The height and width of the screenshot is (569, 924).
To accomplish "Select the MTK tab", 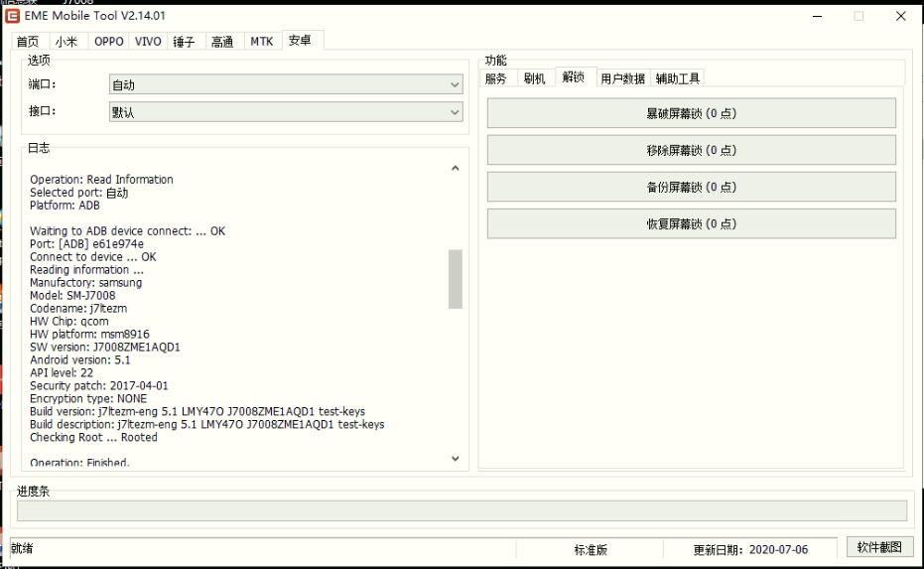I will [261, 42].
